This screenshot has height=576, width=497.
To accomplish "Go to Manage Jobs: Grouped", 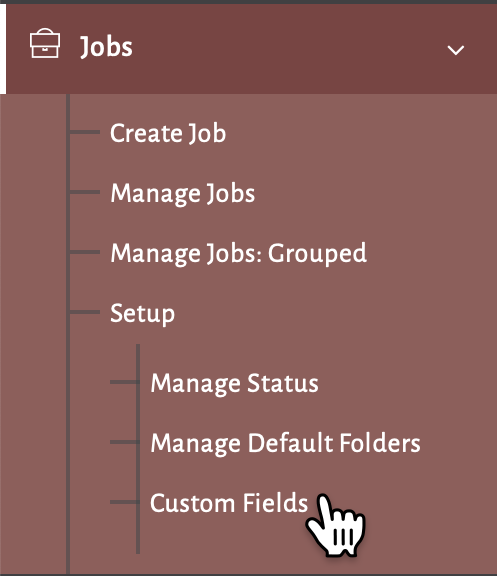I will [x=238, y=253].
